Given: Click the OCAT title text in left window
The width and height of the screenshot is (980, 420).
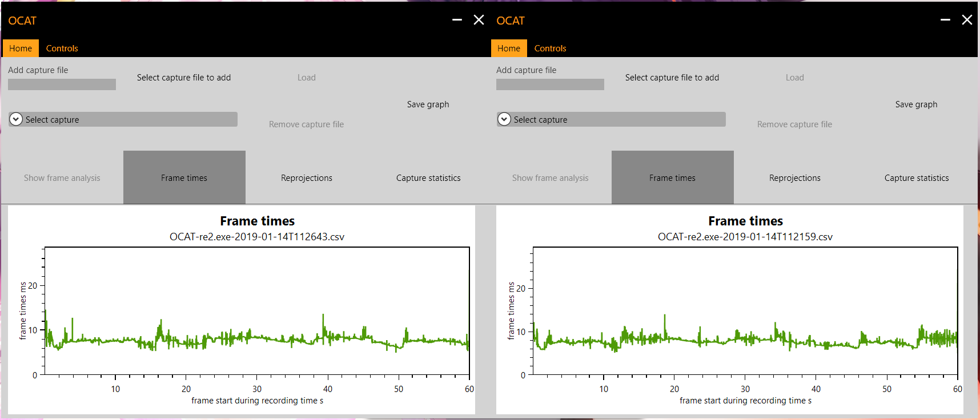Looking at the screenshot, I should [x=22, y=21].
